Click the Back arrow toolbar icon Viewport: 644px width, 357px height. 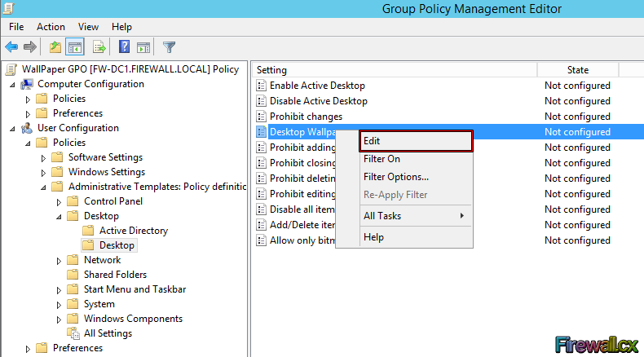(x=11, y=47)
